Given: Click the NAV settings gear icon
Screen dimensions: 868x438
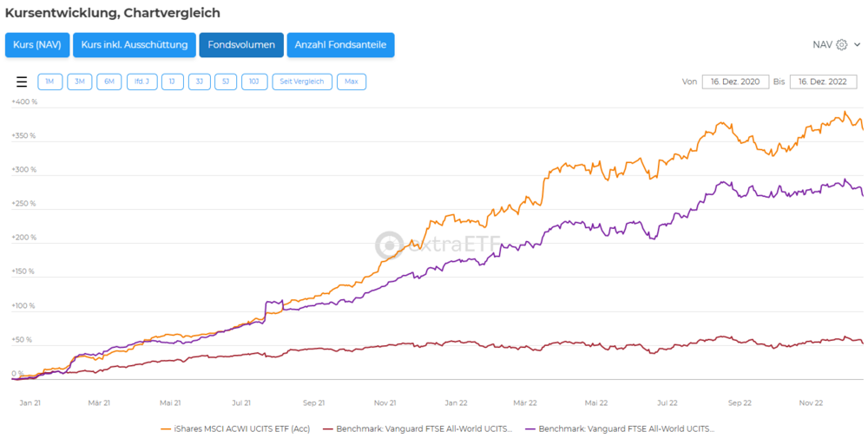Looking at the screenshot, I should click(x=841, y=45).
